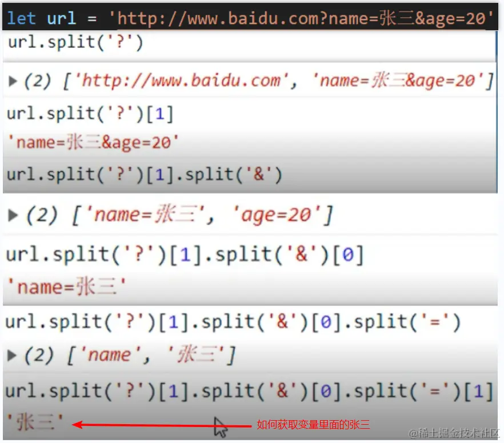Expand the array ['name=张三', 'age=20']
The image size is (504, 443).
(x=13, y=215)
